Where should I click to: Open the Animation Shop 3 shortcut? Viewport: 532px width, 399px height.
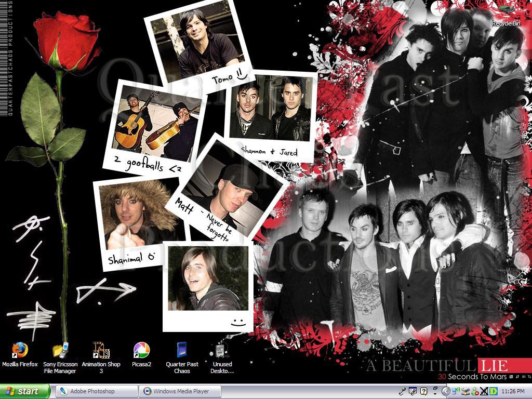pyautogui.click(x=101, y=358)
